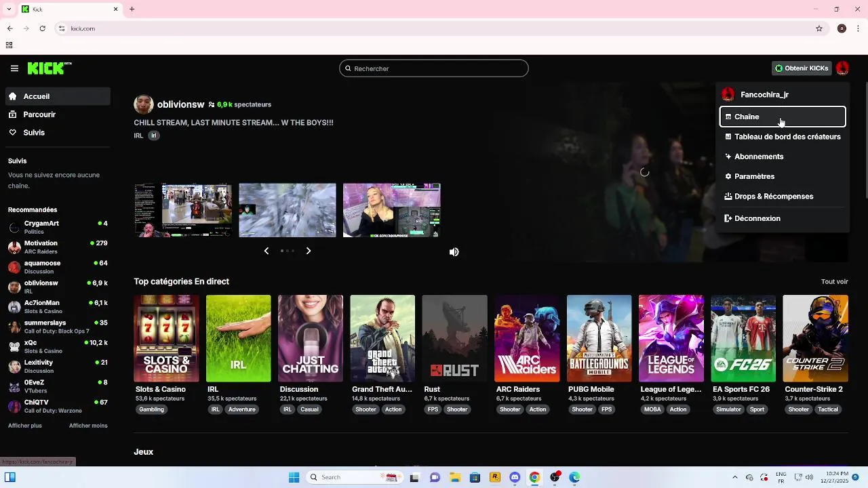Click the Kick logo
This screenshot has height=488, width=868.
[x=49, y=68]
